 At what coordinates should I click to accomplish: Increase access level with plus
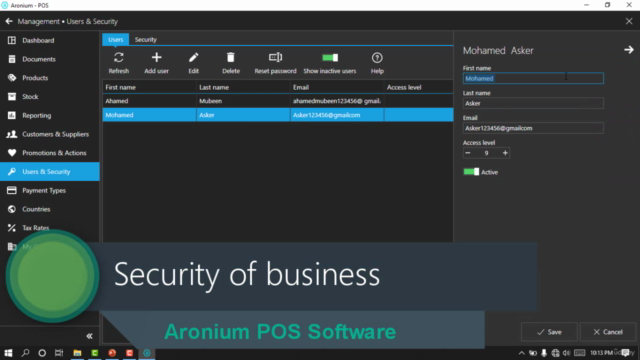pos(505,153)
